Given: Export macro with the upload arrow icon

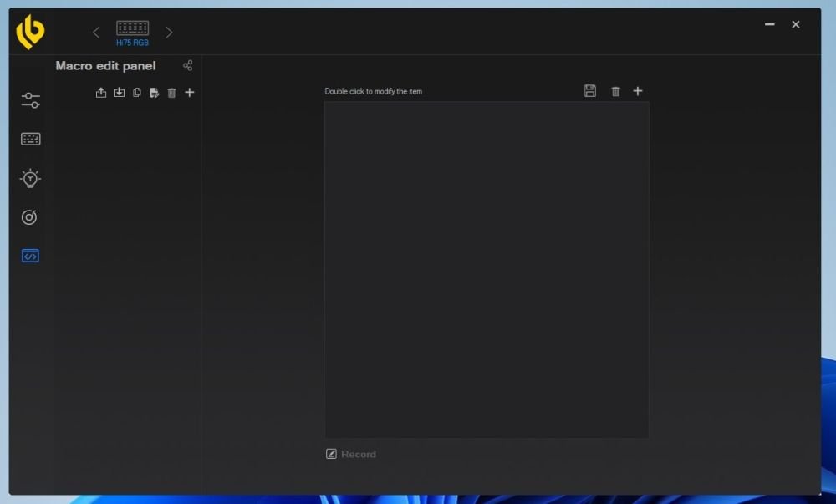Looking at the screenshot, I should (x=101, y=93).
